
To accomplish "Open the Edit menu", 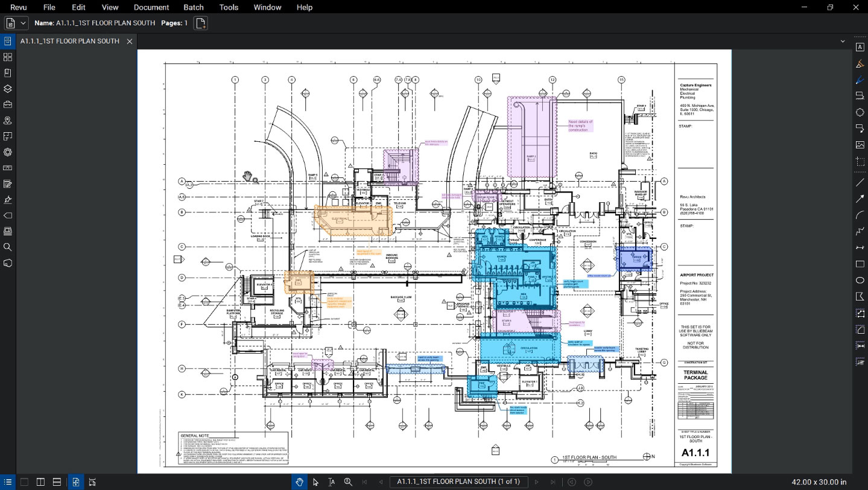I will point(78,7).
